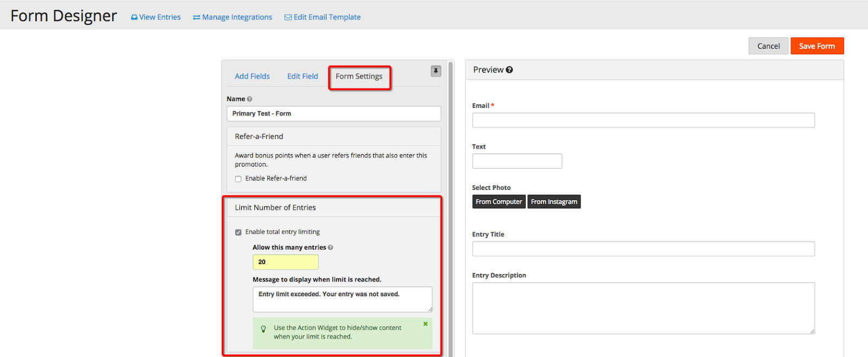Uncheck Enable total entry limiting
The width and height of the screenshot is (868, 357).
click(238, 232)
